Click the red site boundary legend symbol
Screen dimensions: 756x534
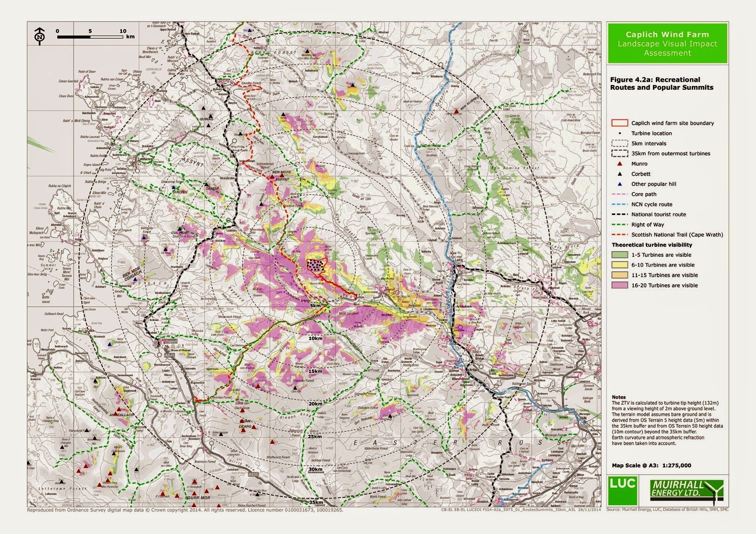[619, 123]
